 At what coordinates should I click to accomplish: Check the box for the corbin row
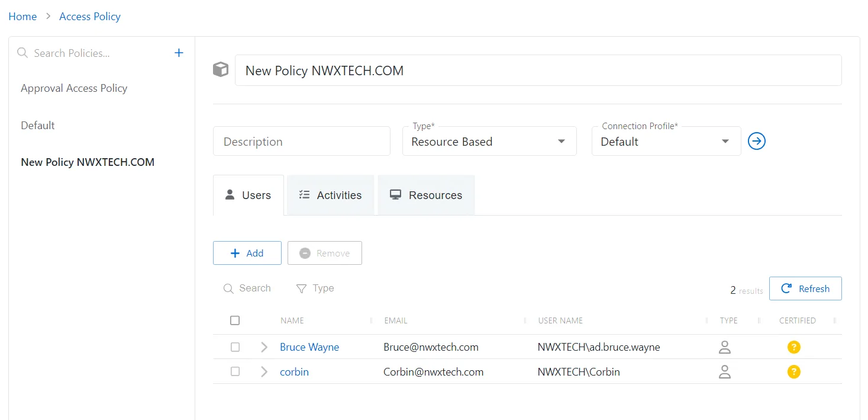[x=235, y=371]
